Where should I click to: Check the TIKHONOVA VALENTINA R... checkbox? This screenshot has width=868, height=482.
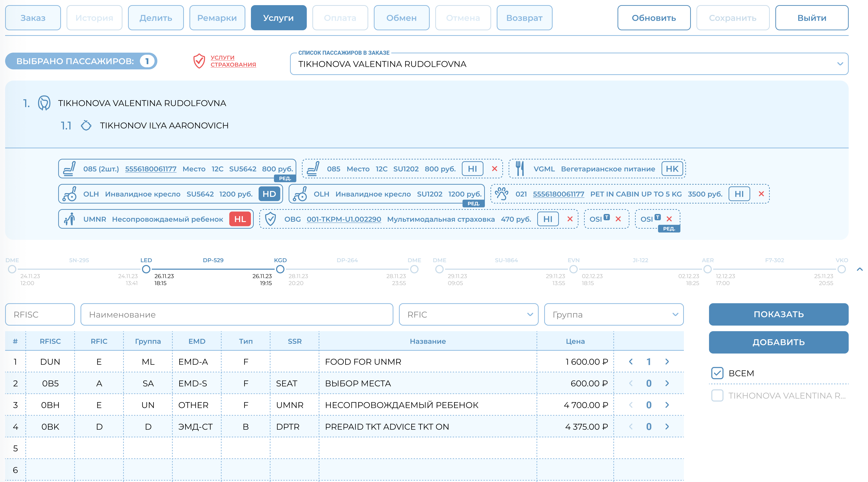(x=717, y=395)
